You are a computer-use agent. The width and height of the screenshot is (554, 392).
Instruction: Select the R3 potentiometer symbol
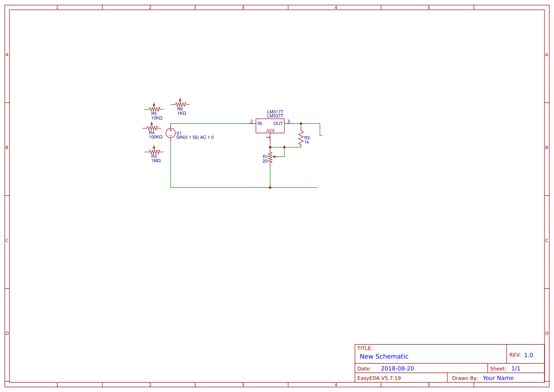click(x=154, y=150)
